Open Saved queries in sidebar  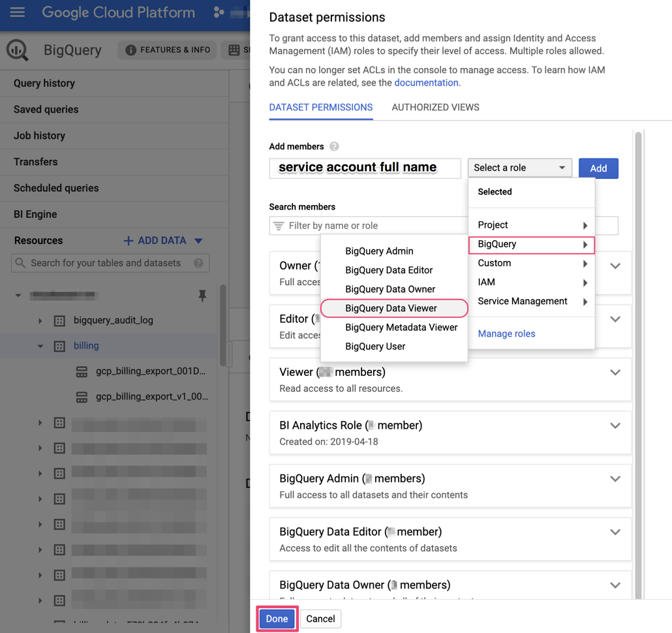pos(114,110)
